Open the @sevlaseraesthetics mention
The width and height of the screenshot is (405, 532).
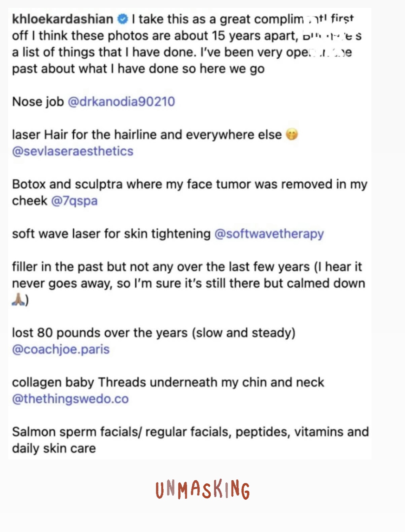click(x=73, y=151)
